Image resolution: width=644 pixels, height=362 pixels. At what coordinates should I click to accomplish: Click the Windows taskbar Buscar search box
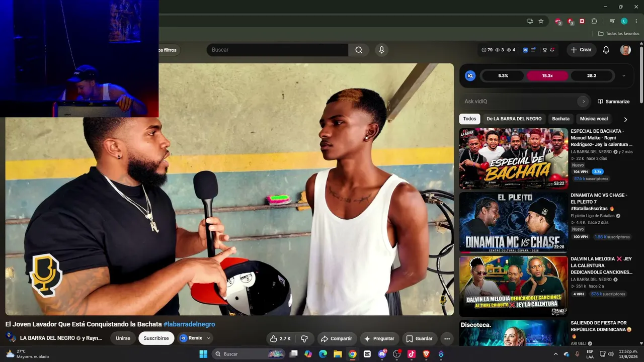tap(249, 354)
